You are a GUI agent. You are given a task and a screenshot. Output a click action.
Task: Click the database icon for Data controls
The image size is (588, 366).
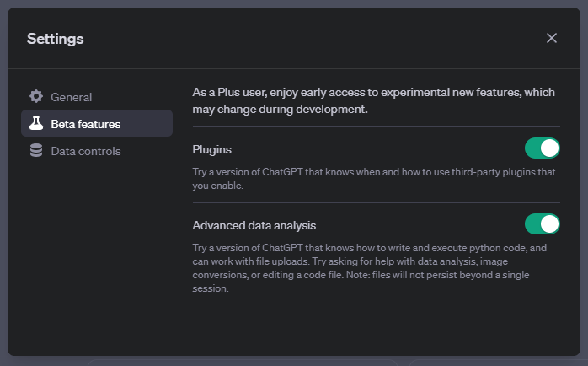tap(36, 151)
